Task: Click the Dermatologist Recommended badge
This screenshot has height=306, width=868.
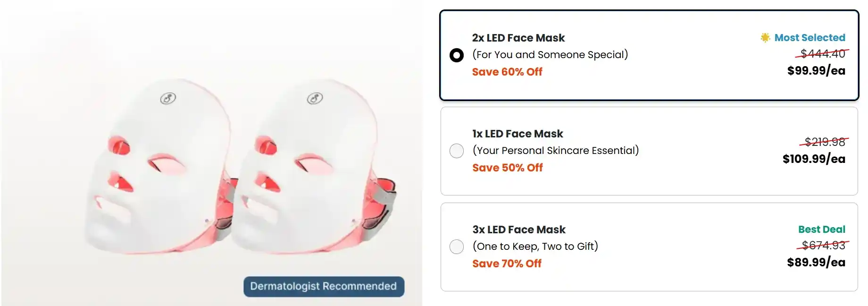Action: coord(324,286)
